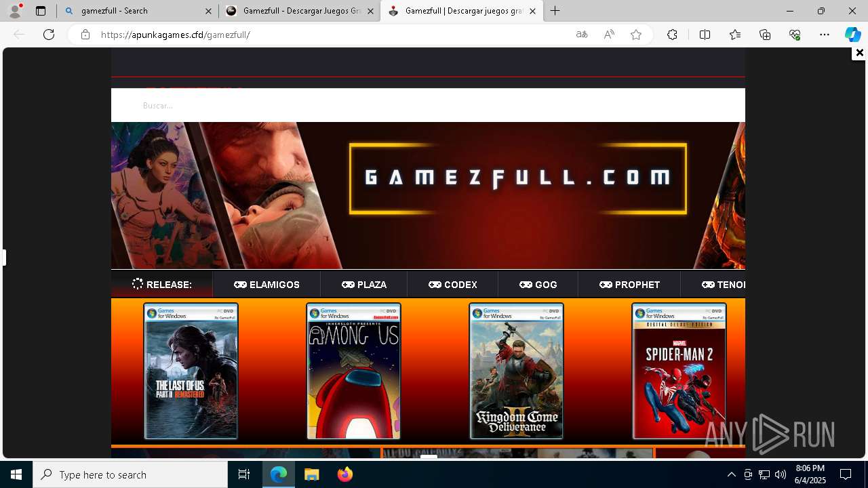
Task: Open Microsoft Edge taskbar icon
Action: (279, 474)
